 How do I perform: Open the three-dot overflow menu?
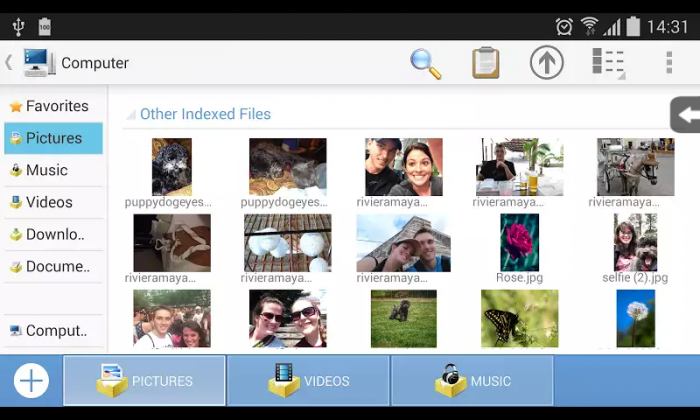tap(669, 63)
